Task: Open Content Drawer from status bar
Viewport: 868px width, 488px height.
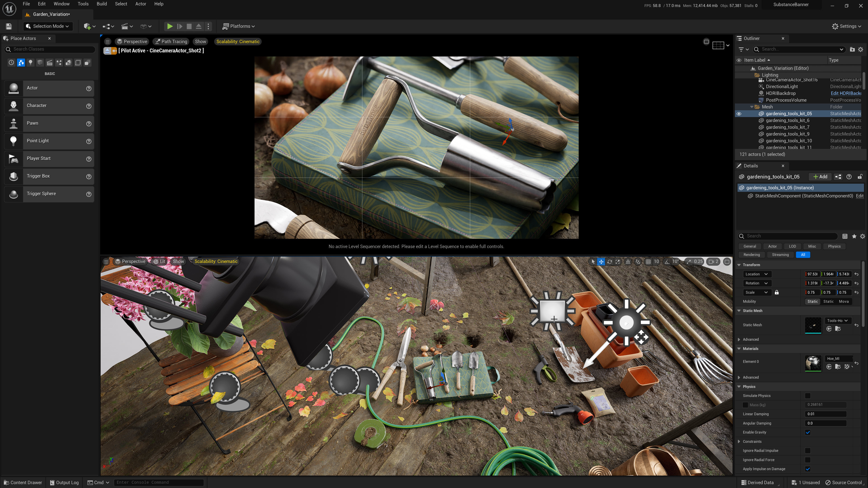Action: (x=23, y=482)
